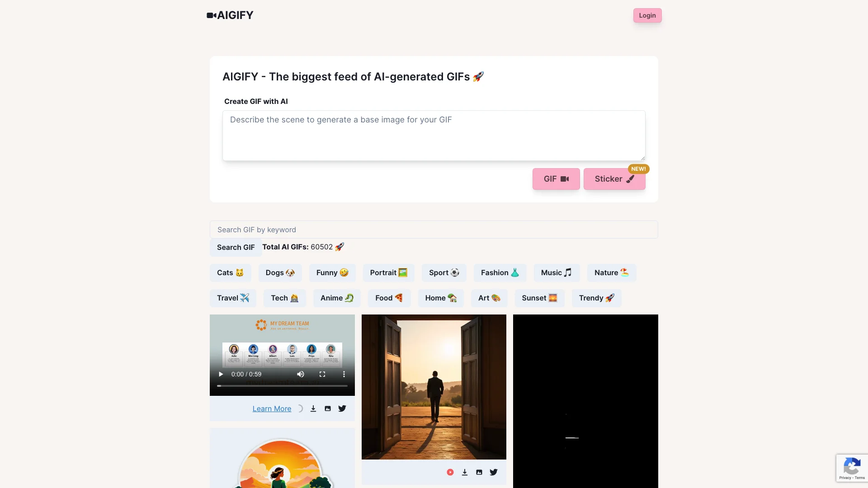Screen dimensions: 868x488
Task: Click the Anime category menu item
Action: pos(336,297)
